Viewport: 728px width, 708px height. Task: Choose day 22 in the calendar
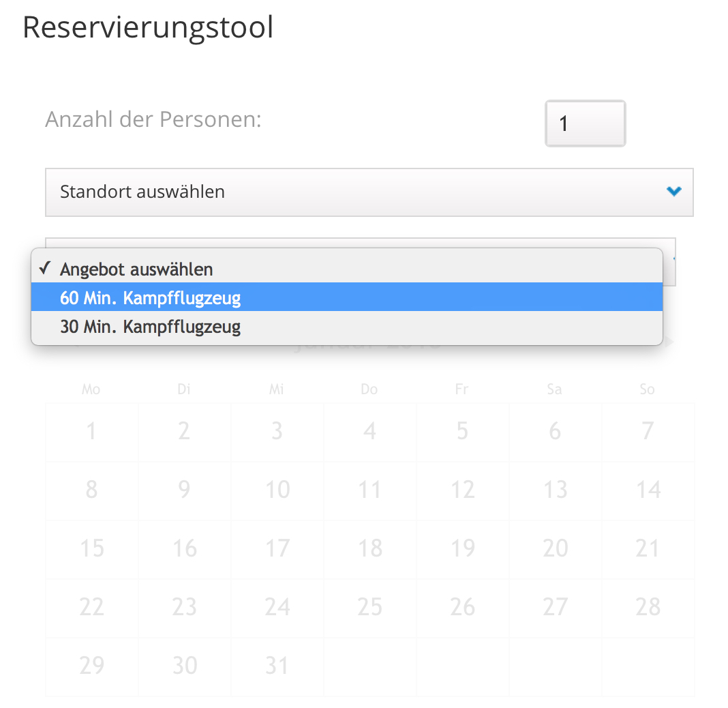coord(92,608)
